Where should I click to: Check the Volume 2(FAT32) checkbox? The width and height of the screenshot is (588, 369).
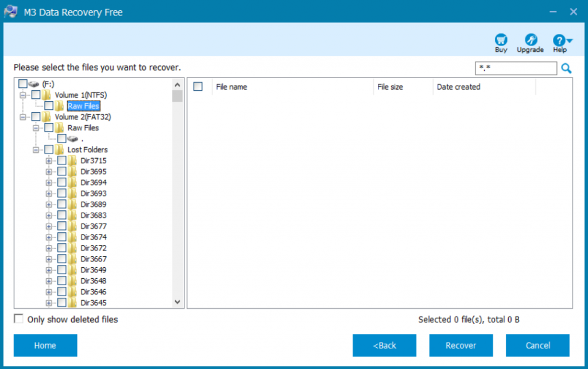pyautogui.click(x=36, y=117)
